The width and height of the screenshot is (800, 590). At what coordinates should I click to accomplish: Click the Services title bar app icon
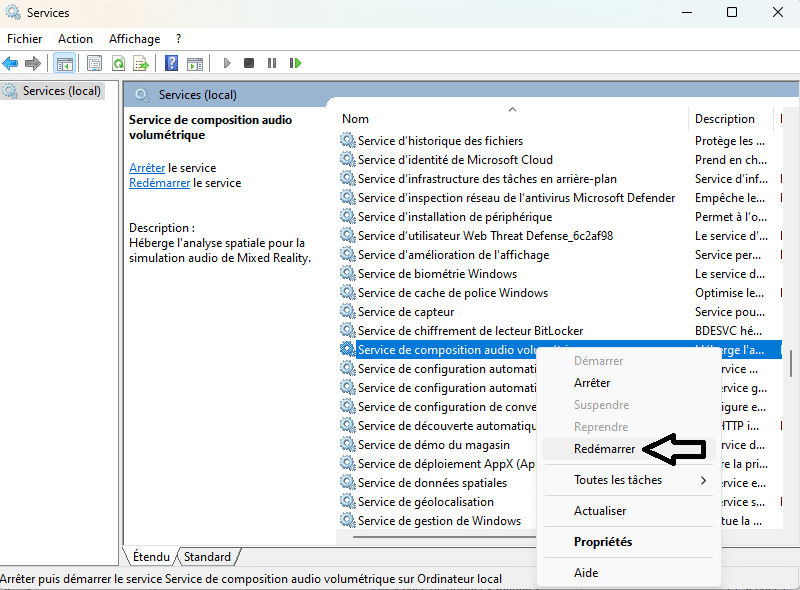coord(13,12)
